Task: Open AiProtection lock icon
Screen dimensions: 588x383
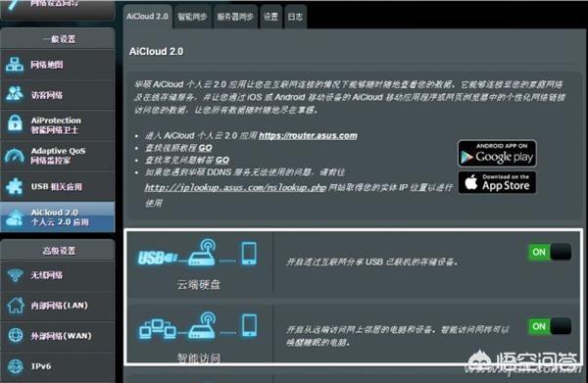Action: (15, 123)
